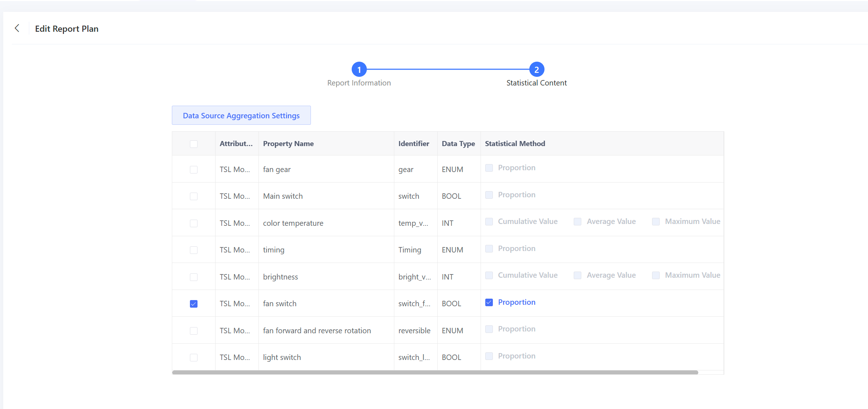Screen dimensions: 868x409
Task: Click step 1 Report Information circle
Action: [x=359, y=69]
